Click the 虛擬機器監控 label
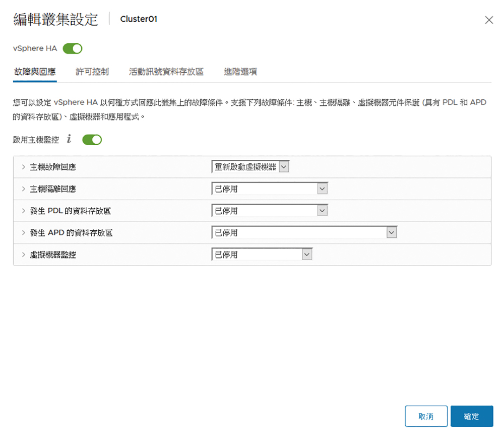This screenshot has height=434, width=504. point(53,255)
